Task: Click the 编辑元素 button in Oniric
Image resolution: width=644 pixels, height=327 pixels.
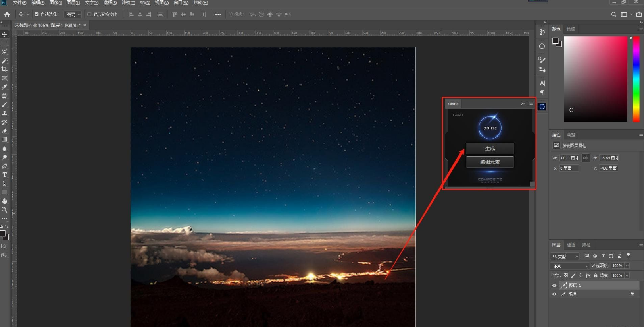Action: click(x=490, y=162)
